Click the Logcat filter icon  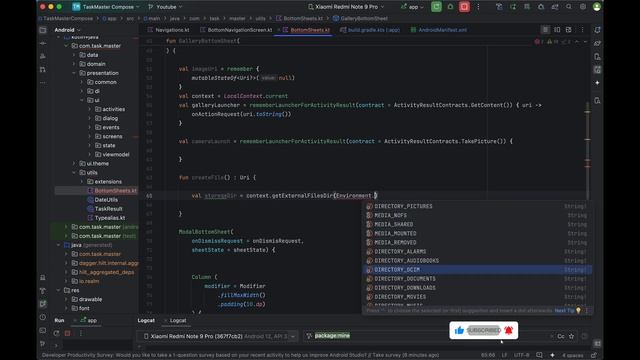point(309,336)
